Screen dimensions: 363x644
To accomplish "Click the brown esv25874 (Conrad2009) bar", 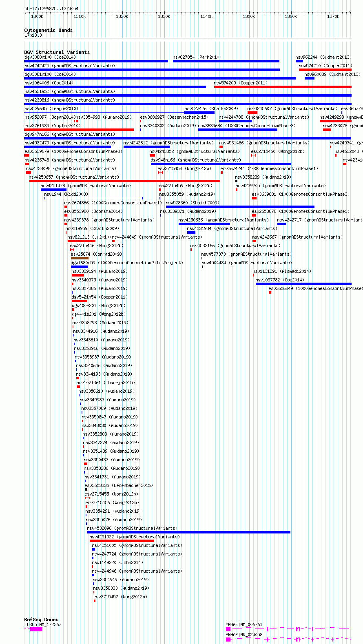I will tap(80, 258).
